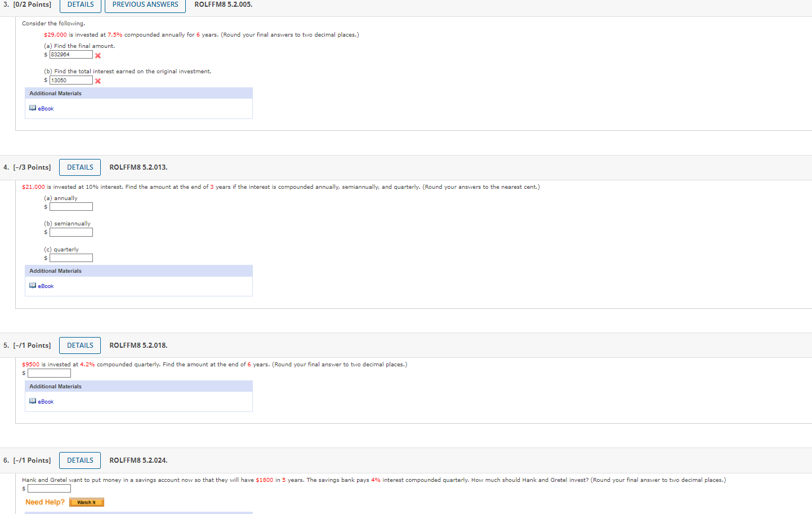Open eBook icon for question 3
The height and width of the screenshot is (514, 812).
pyautogui.click(x=33, y=108)
